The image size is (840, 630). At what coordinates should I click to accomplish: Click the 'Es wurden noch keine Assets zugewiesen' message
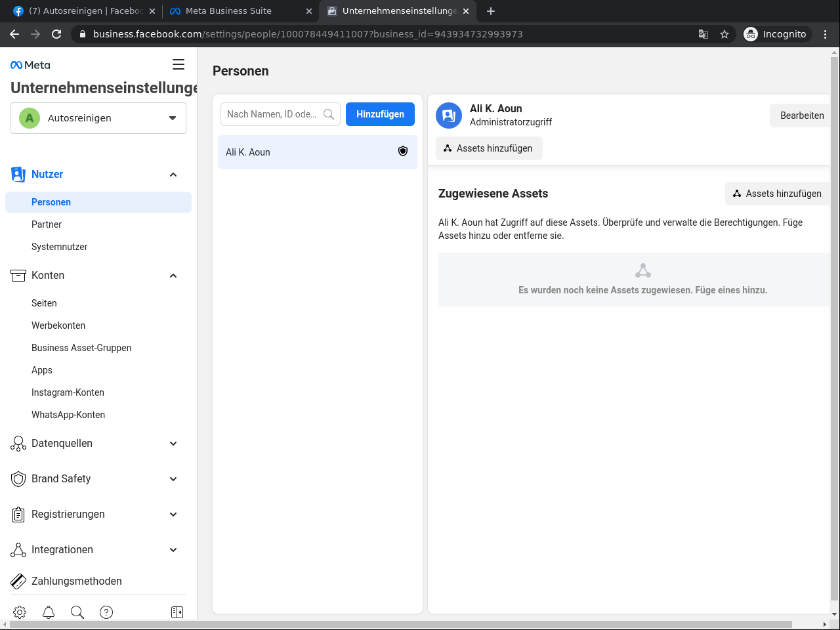[x=642, y=290]
